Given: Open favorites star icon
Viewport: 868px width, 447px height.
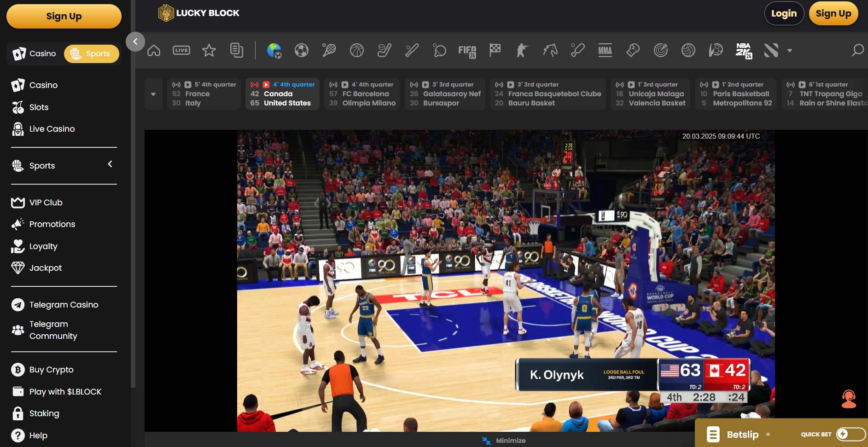Looking at the screenshot, I should click(x=209, y=50).
